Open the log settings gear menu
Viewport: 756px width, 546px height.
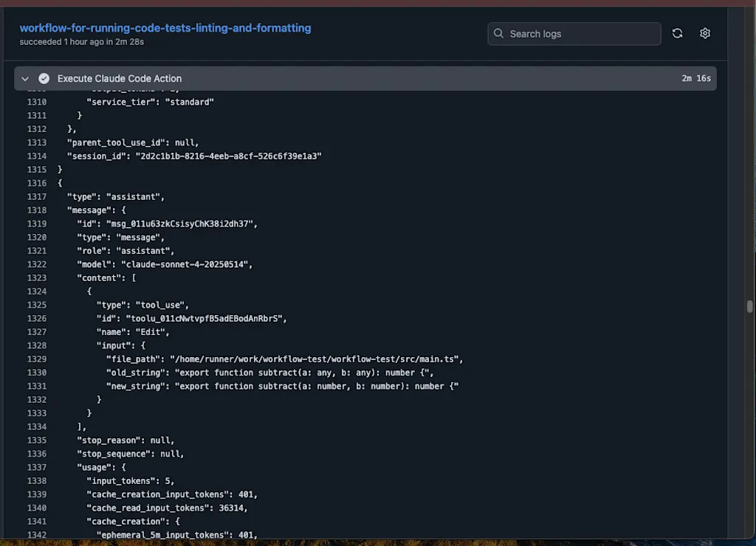point(705,33)
